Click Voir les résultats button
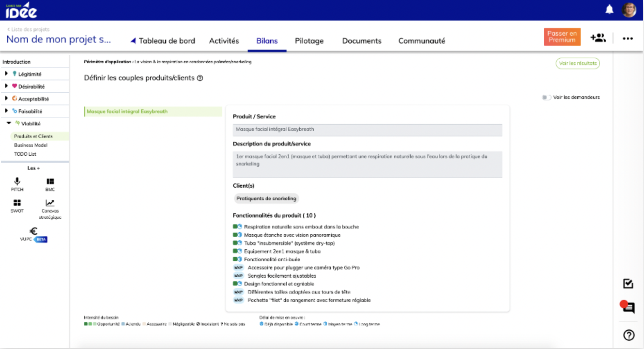The width and height of the screenshot is (644, 349). pos(578,63)
